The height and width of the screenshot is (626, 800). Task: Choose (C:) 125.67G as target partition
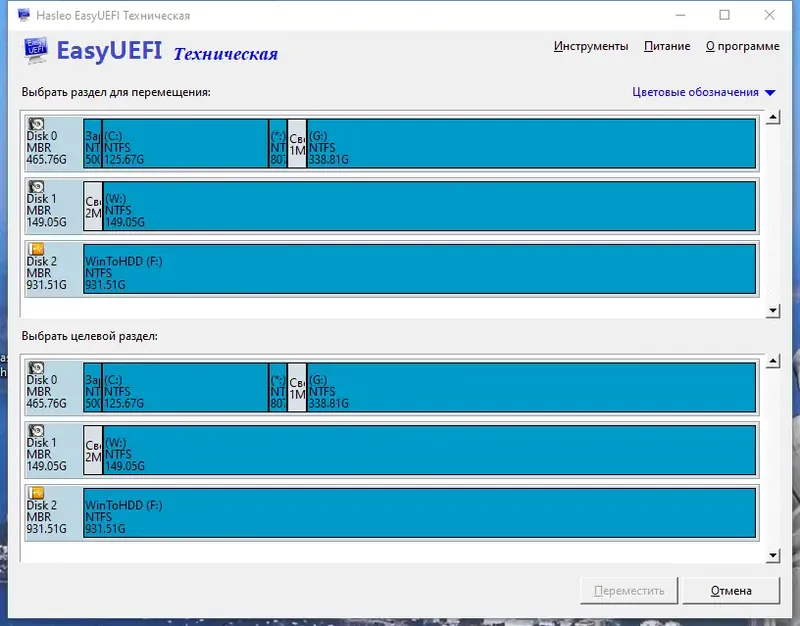click(185, 387)
